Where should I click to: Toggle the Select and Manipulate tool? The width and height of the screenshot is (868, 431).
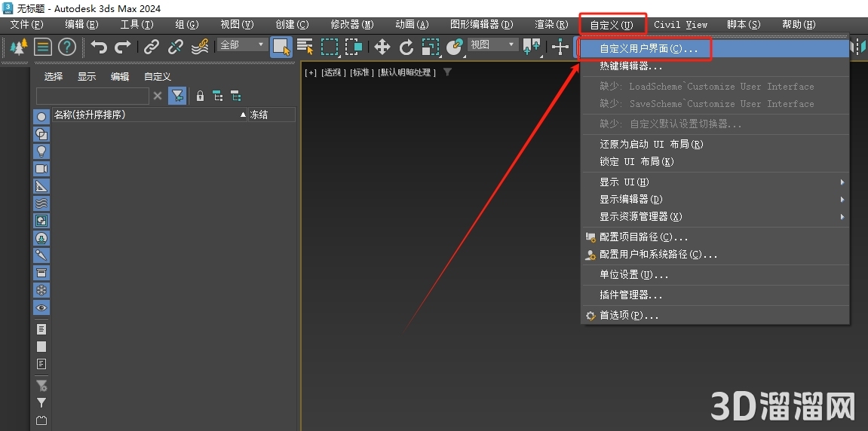click(x=560, y=47)
